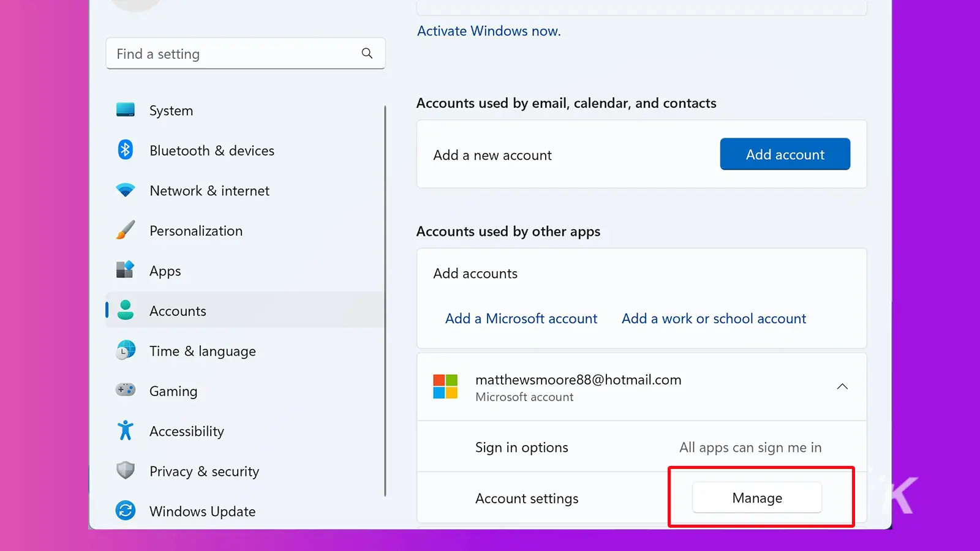The image size is (980, 551).
Task: Click the System monitor icon
Action: [x=126, y=110]
